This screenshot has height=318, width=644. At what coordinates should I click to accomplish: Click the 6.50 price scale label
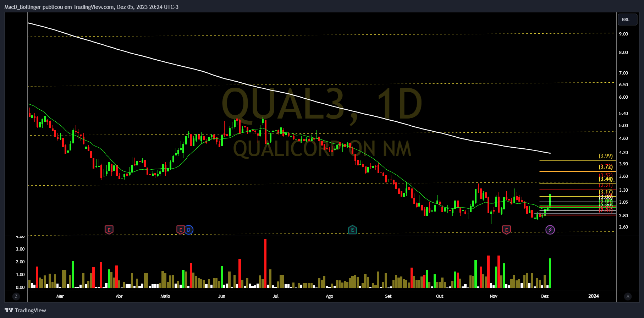[623, 85]
